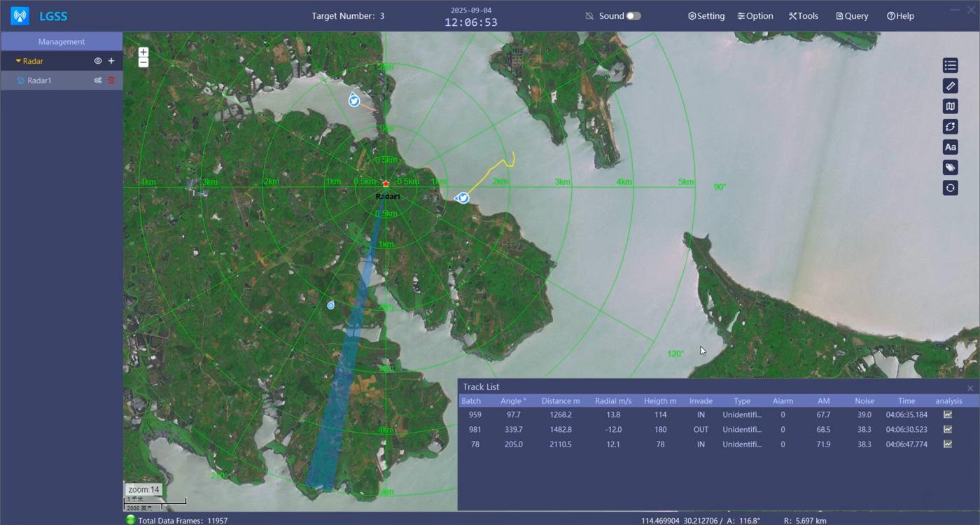Click the Aa text label tool
Image resolution: width=980 pixels, height=525 pixels.
(x=950, y=147)
